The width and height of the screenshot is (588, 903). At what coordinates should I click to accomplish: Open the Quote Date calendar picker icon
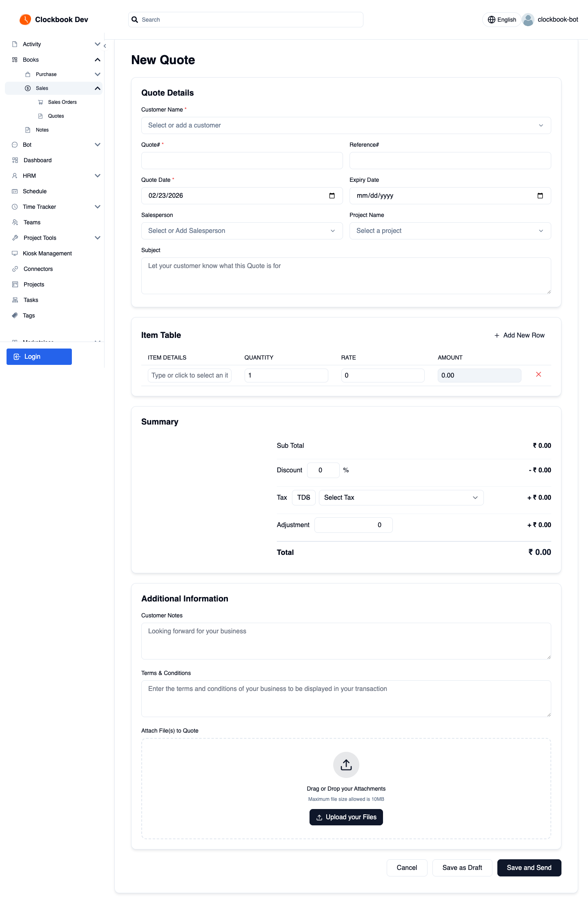coord(332,196)
